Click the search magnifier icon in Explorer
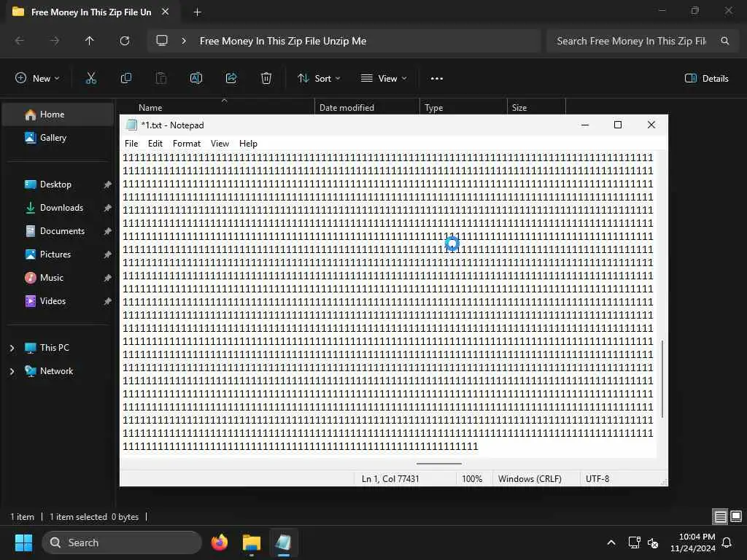 (x=724, y=41)
